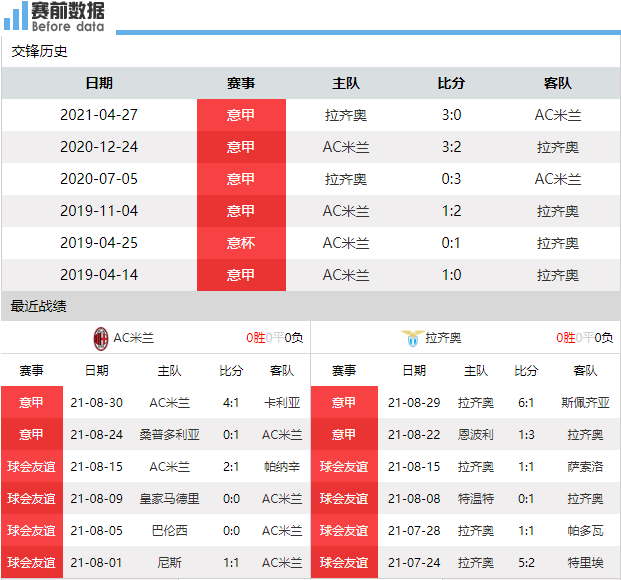Viewport: 621px width, 580px height.
Task: Select date 2020-12-24 in history
Action: [x=99, y=147]
